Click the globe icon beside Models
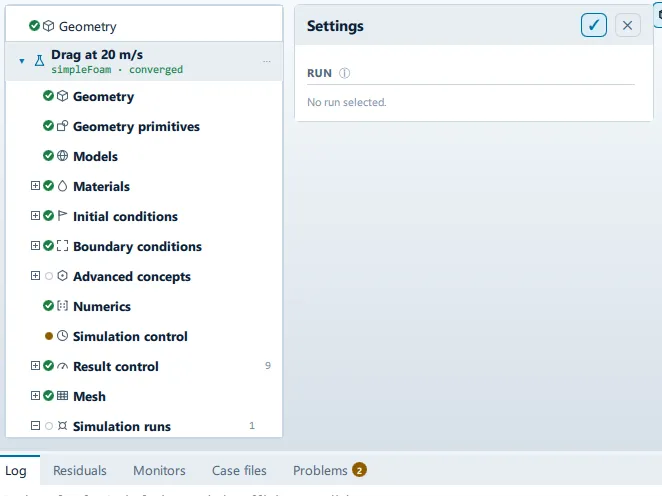662x496 pixels. [62, 156]
